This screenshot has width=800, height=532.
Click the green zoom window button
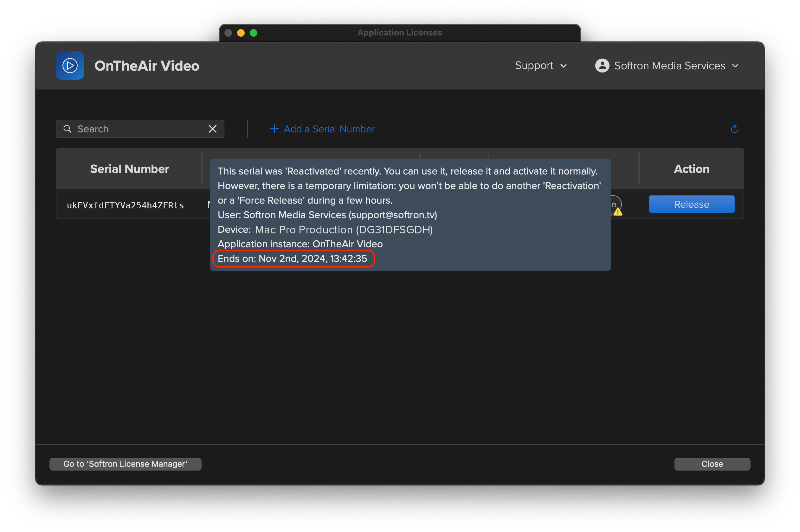[254, 33]
